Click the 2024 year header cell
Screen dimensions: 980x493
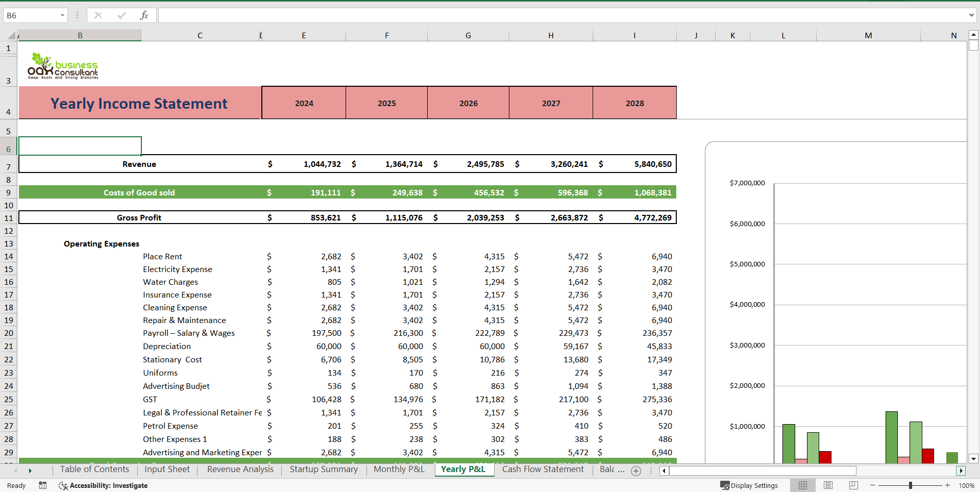click(x=304, y=103)
